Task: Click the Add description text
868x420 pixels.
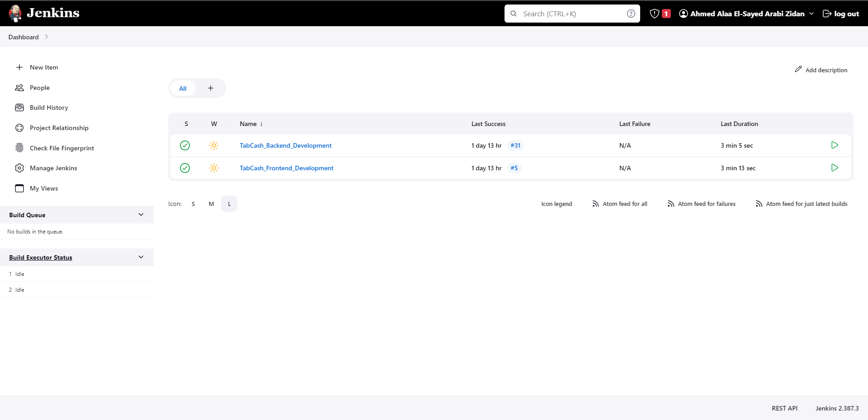Action: tap(826, 70)
